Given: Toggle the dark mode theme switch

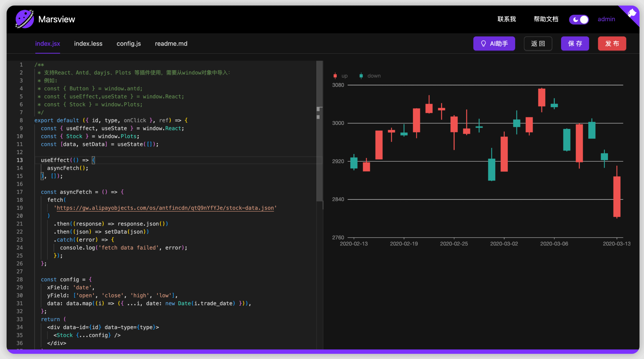Looking at the screenshot, I should [x=579, y=20].
